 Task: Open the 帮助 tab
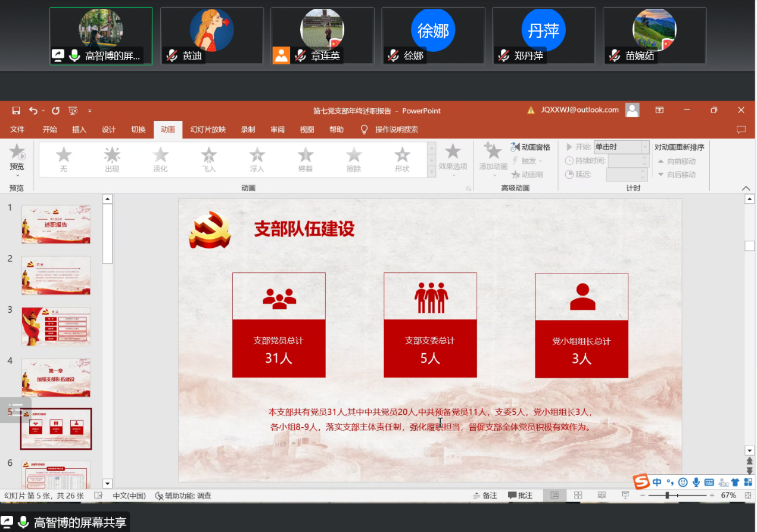[x=337, y=129]
